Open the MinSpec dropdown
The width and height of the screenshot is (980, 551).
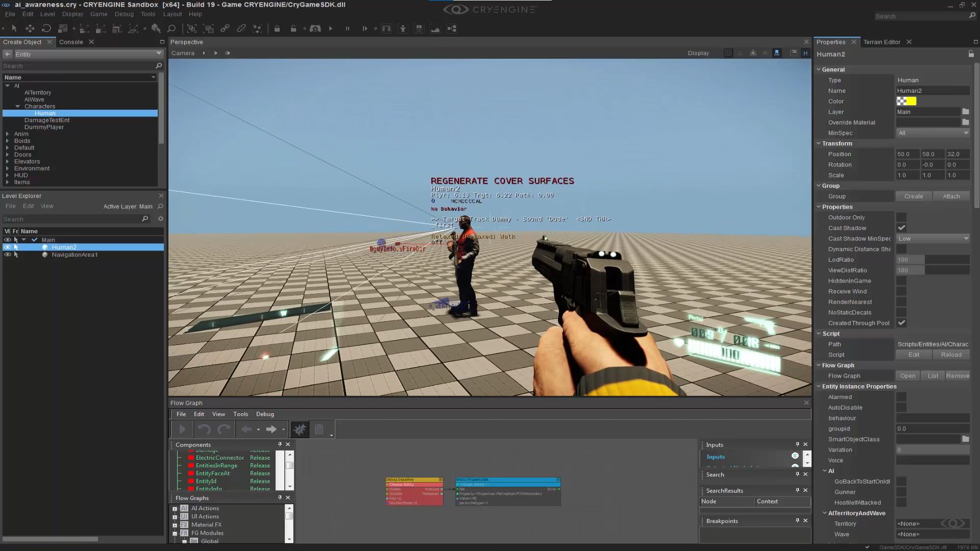tap(933, 133)
